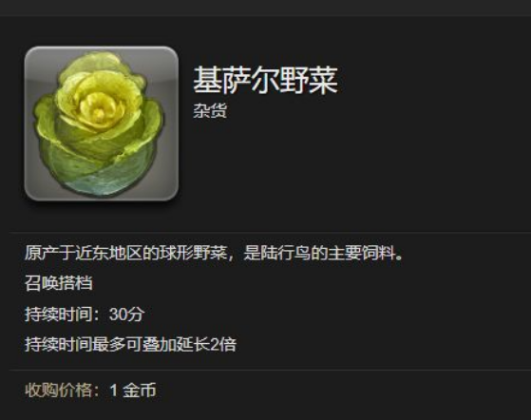The image size is (531, 420).
Task: Click the line 持续时间最多可叠加延长2倍
Action: [130, 345]
